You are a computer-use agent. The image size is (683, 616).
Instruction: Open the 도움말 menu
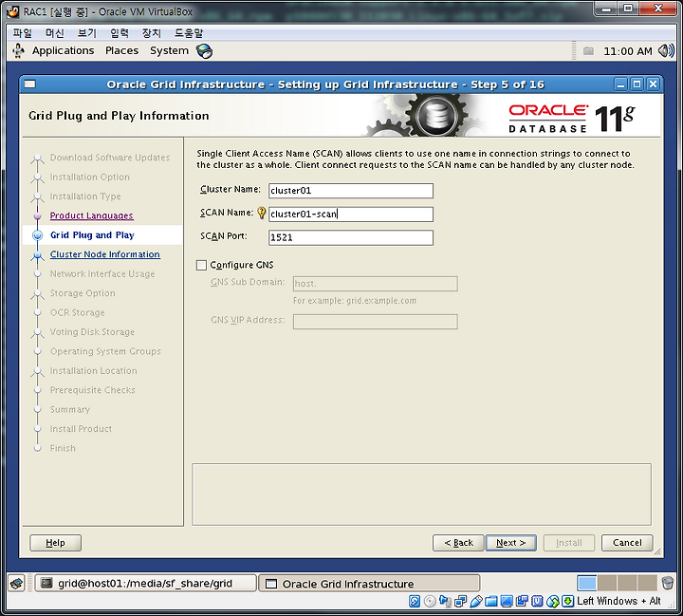(189, 33)
